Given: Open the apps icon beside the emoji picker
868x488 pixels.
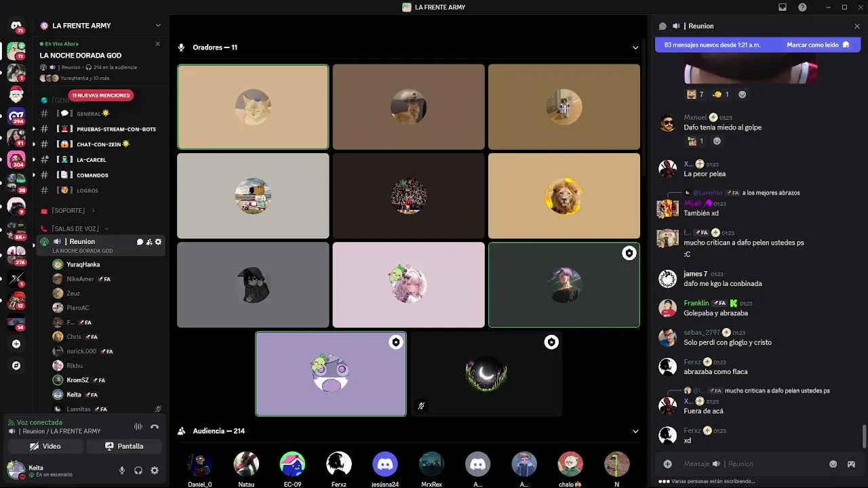Looking at the screenshot, I should tap(851, 464).
